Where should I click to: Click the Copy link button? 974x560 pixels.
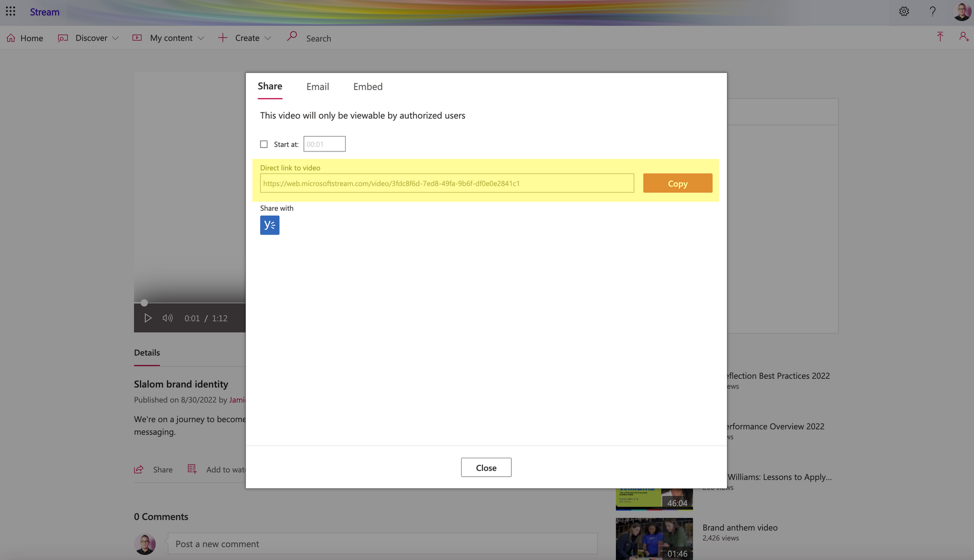tap(677, 183)
